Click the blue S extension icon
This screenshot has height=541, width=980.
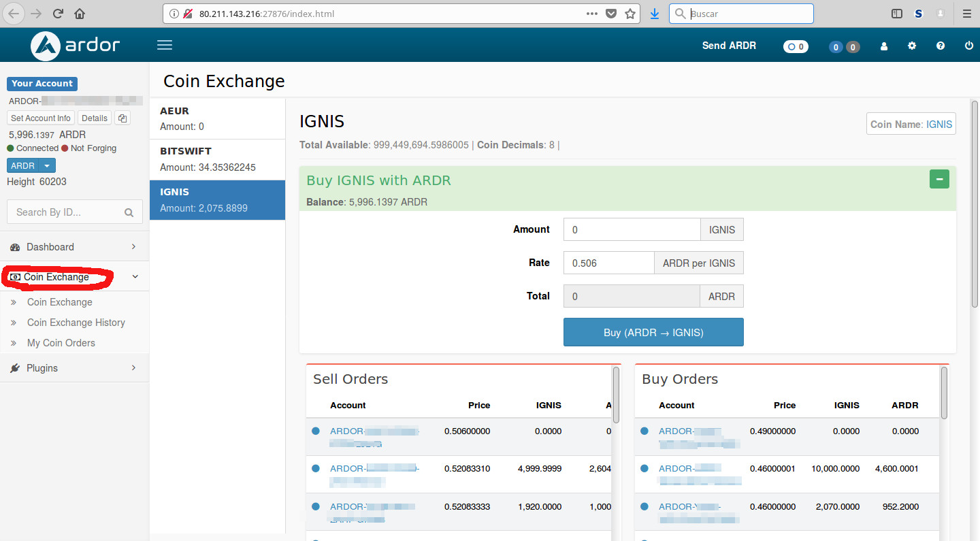tap(919, 14)
